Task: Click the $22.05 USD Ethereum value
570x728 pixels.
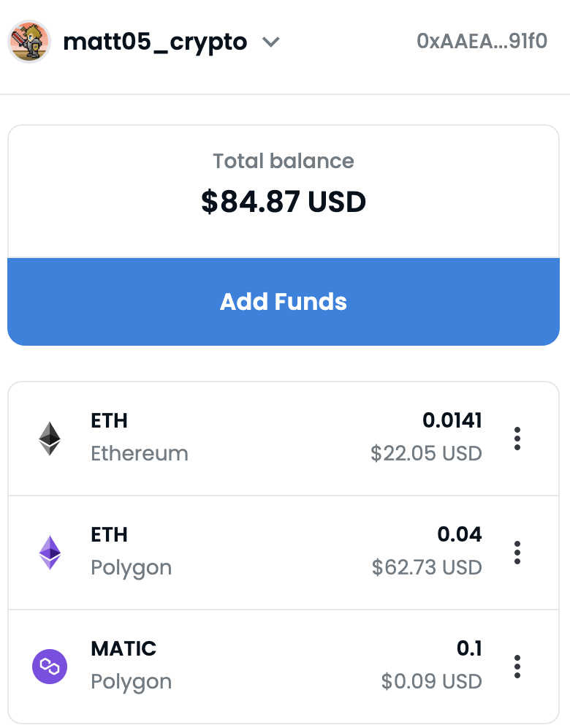Action: [x=426, y=453]
